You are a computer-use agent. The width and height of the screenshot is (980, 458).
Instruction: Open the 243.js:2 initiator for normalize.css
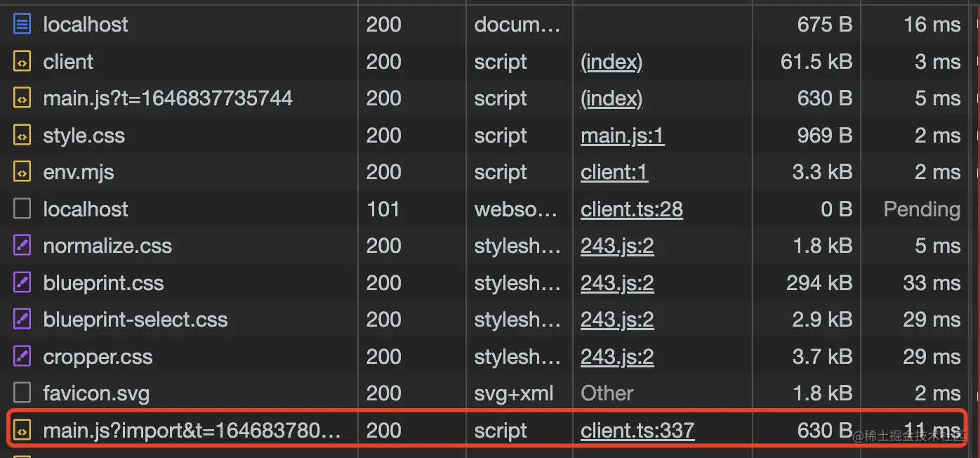pyautogui.click(x=617, y=246)
